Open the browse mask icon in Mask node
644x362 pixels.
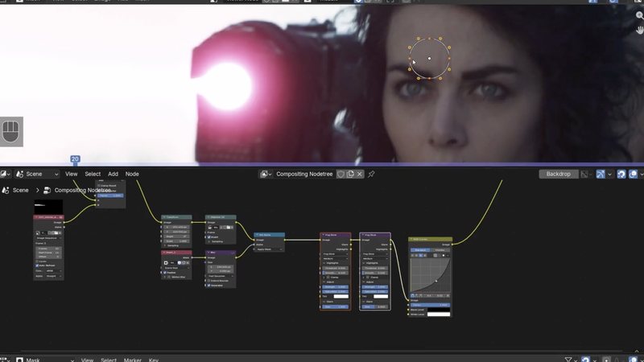tap(166, 263)
